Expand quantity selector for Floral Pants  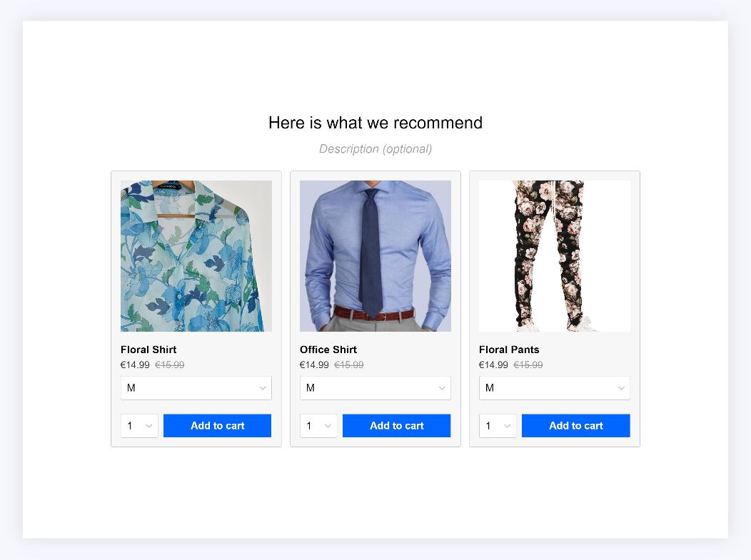click(x=498, y=425)
